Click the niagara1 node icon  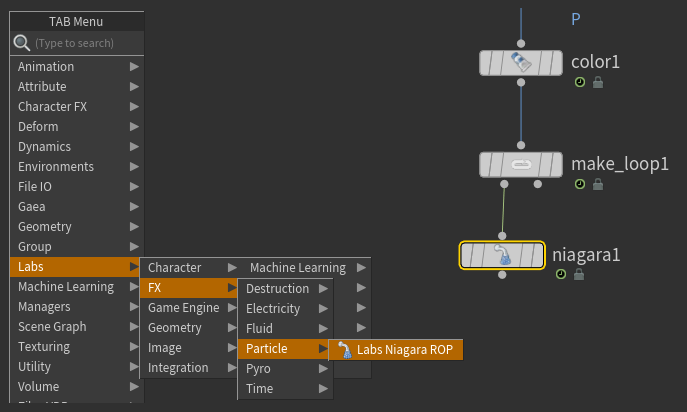[x=502, y=255]
